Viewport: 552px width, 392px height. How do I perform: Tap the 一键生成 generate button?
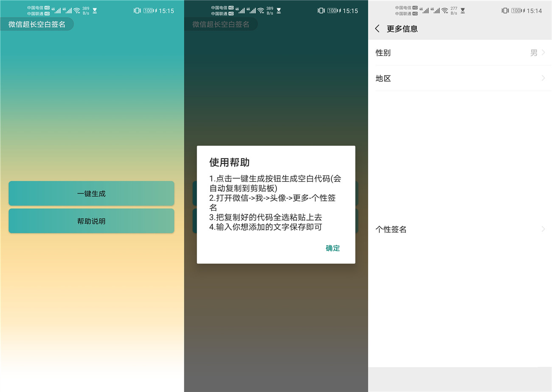(x=91, y=193)
